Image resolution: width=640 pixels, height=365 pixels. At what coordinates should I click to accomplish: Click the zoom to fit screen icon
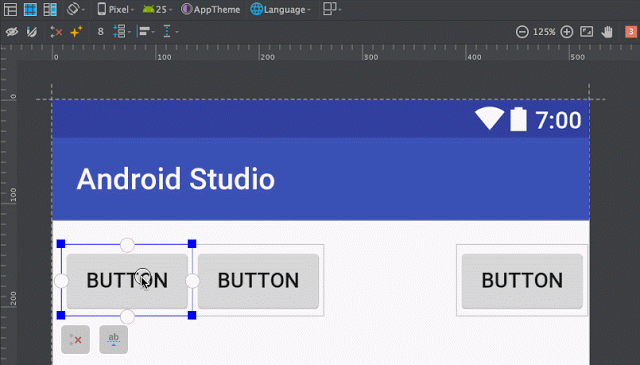(587, 31)
